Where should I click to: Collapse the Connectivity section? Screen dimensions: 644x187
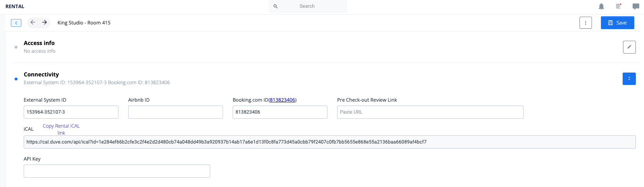[629, 79]
